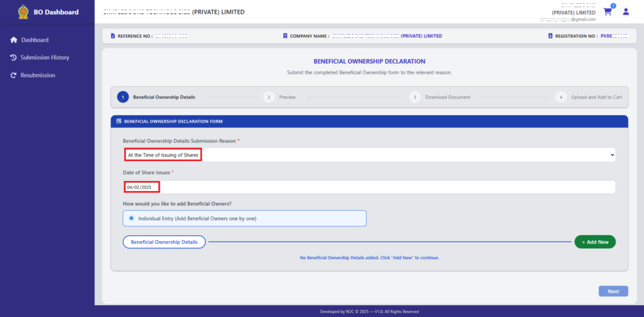Click the cart notification badge
This screenshot has width=644, height=317.
(x=613, y=6)
